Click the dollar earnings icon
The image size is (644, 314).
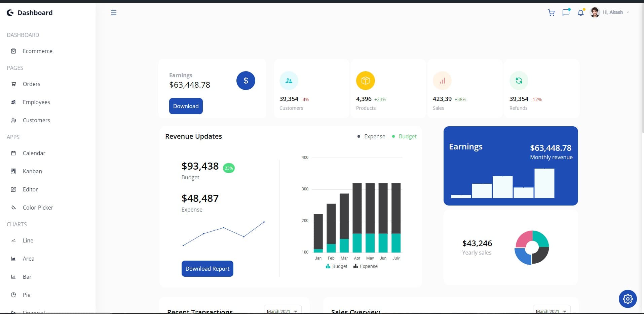click(246, 81)
